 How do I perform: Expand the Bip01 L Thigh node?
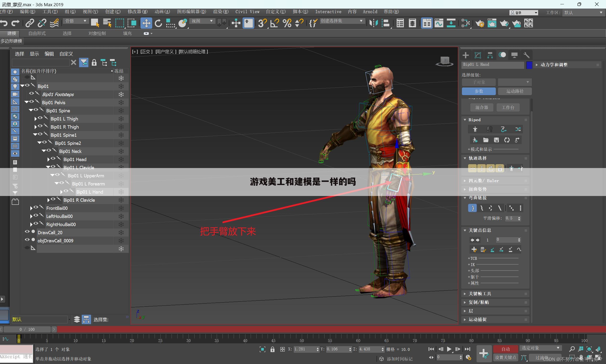[35, 119]
